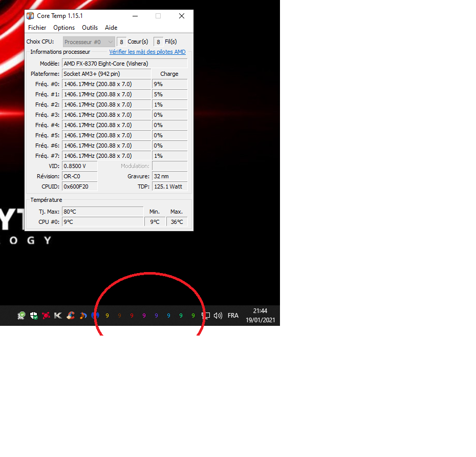476x457 pixels.
Task: Open the Fichier menu
Action: pyautogui.click(x=37, y=28)
